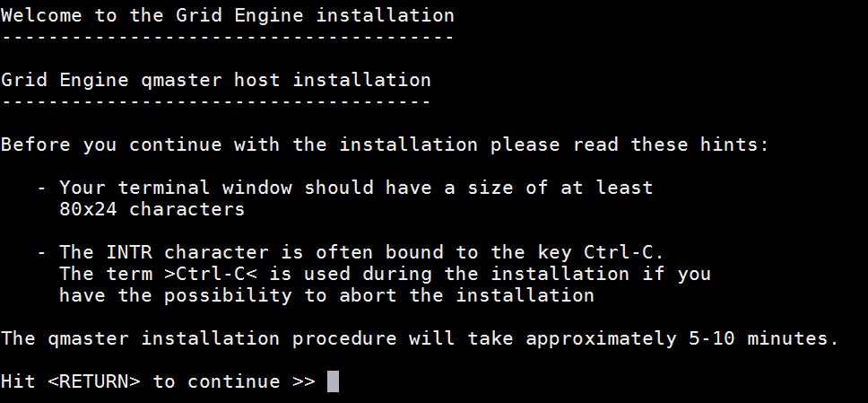This screenshot has height=403, width=868.
Task: Click the word 'qmaster' in the duration line
Action: click(88, 338)
